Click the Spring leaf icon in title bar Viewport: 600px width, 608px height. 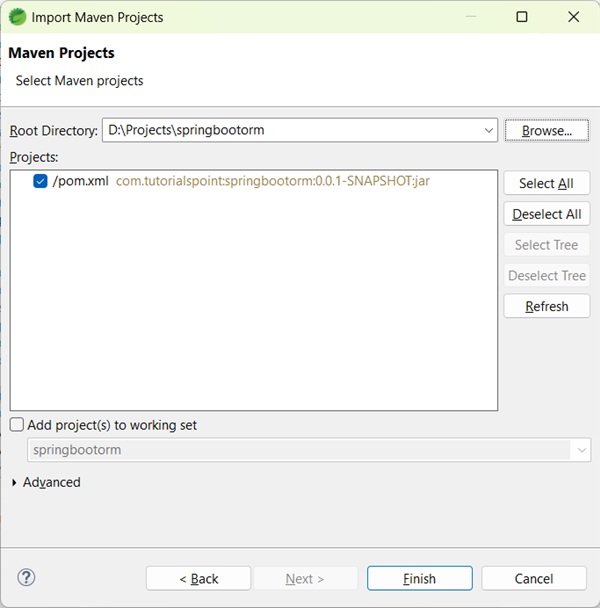tap(17, 17)
